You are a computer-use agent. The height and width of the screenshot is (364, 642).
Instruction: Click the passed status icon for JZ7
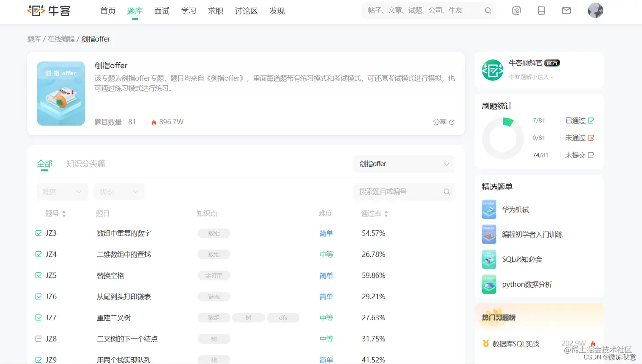tap(38, 317)
